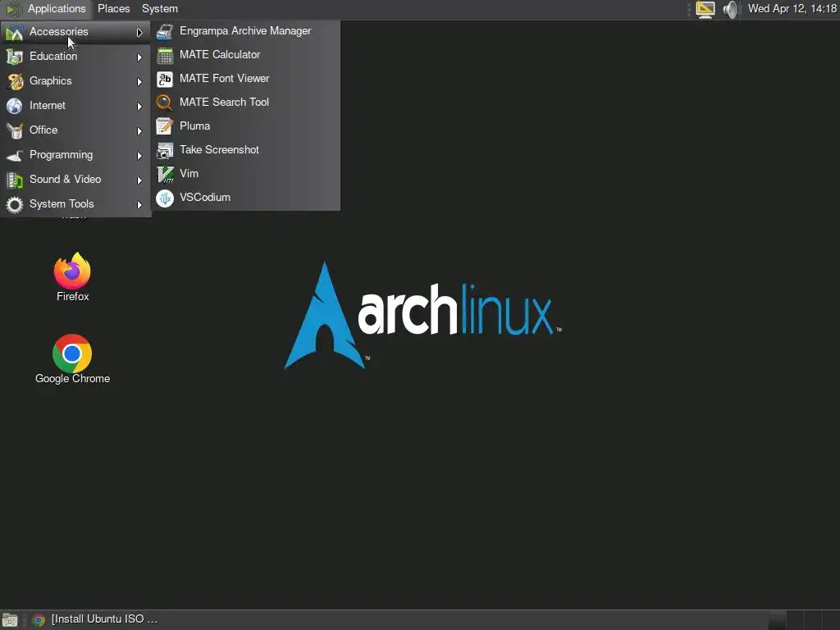Choose the Take Screenshot label
840x630 pixels.
(x=220, y=149)
